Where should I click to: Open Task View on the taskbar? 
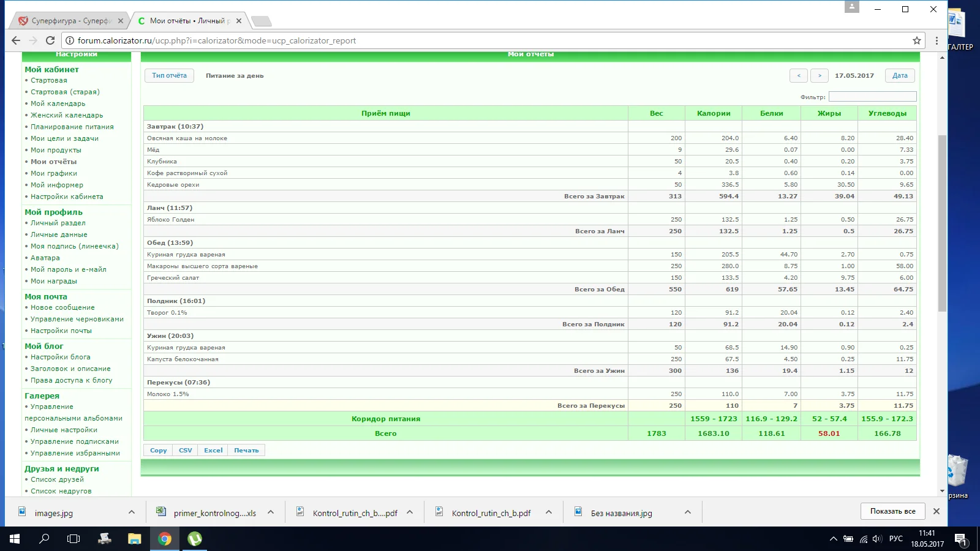click(x=73, y=539)
